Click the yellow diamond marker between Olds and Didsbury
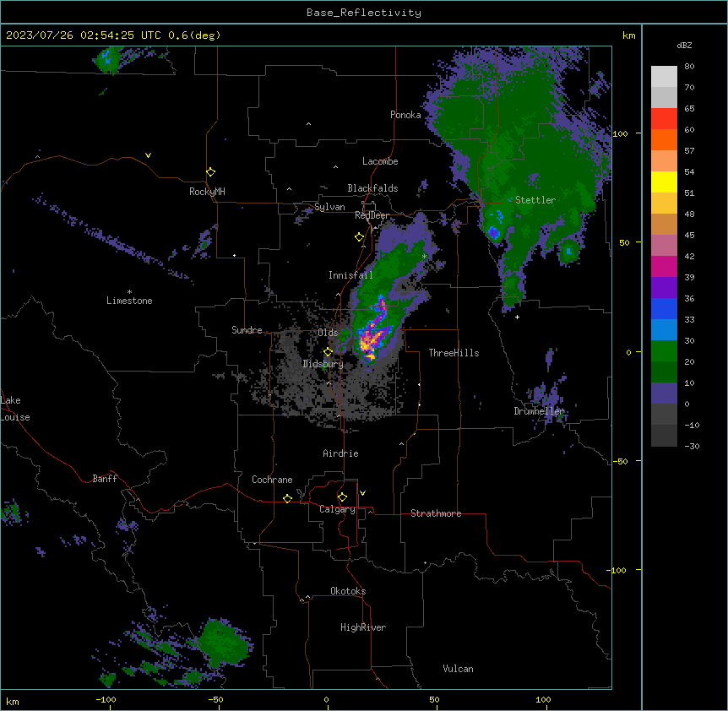 [328, 352]
